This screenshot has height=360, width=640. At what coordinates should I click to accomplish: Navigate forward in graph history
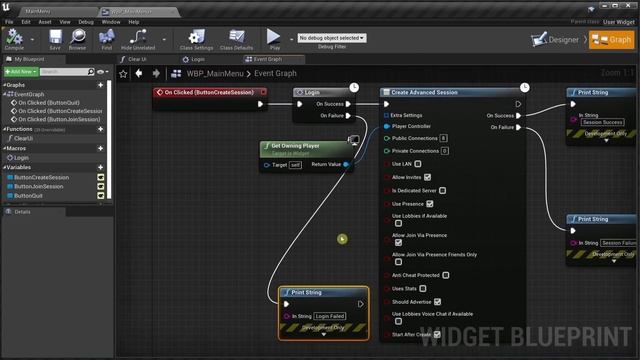(156, 73)
